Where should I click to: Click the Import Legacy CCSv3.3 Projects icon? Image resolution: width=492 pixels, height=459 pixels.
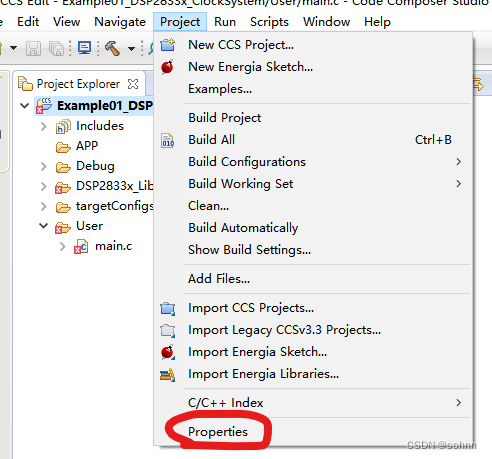(168, 330)
